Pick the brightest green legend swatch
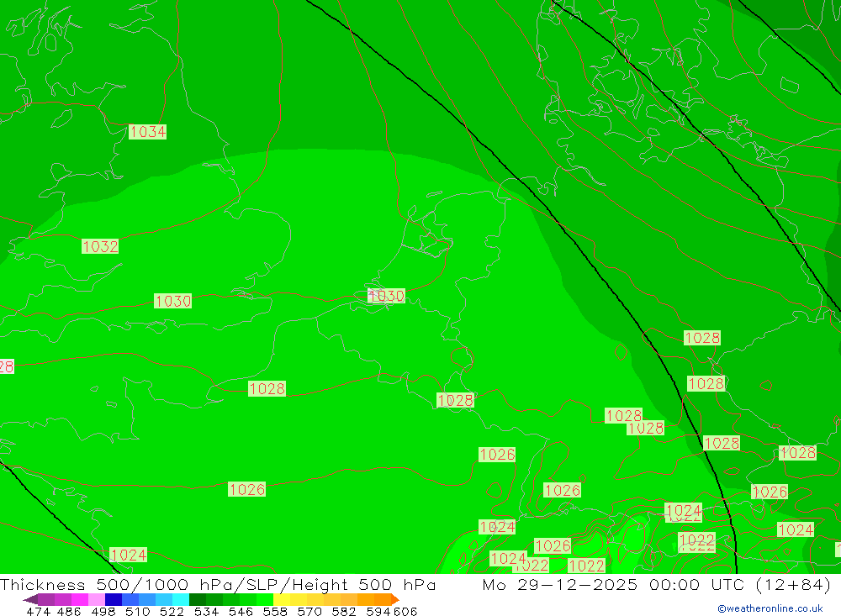Viewport: 841px width, 616px height. click(x=265, y=599)
